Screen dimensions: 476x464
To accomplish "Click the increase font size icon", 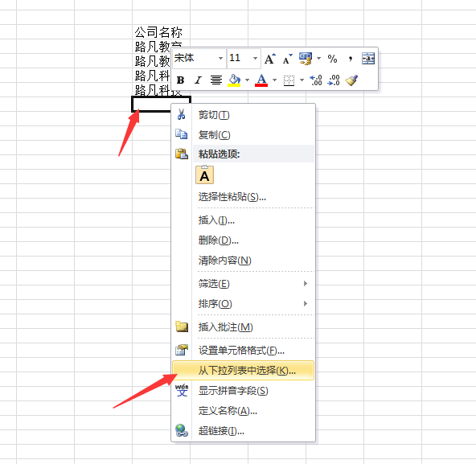I will (269, 59).
